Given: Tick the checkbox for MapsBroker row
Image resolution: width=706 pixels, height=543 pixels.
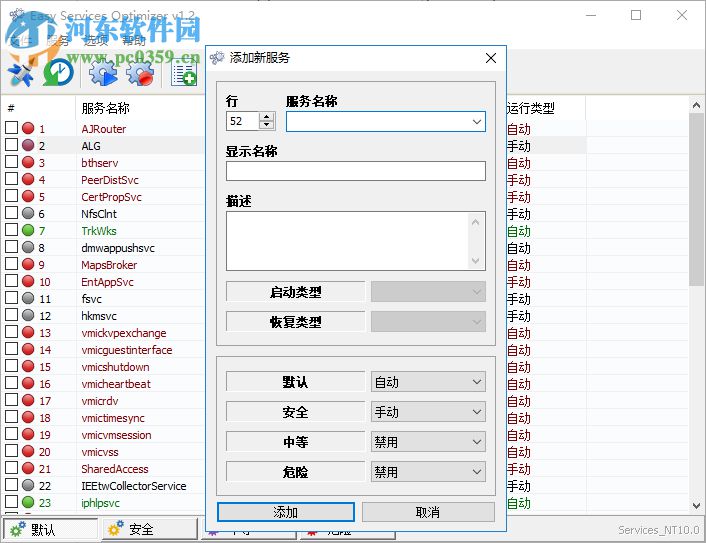Looking at the screenshot, I should coord(11,264).
